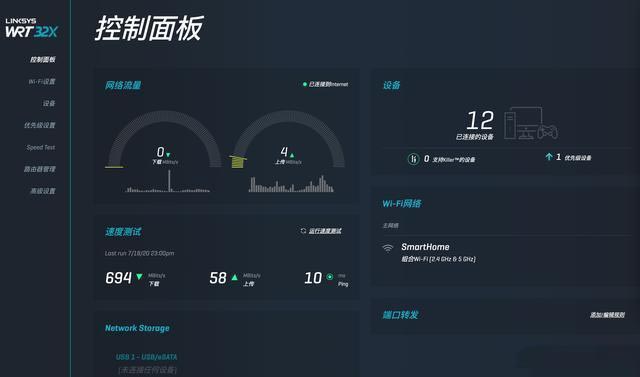Click the 4 上传 Mbits/s readout
640x377 pixels.
click(288, 155)
